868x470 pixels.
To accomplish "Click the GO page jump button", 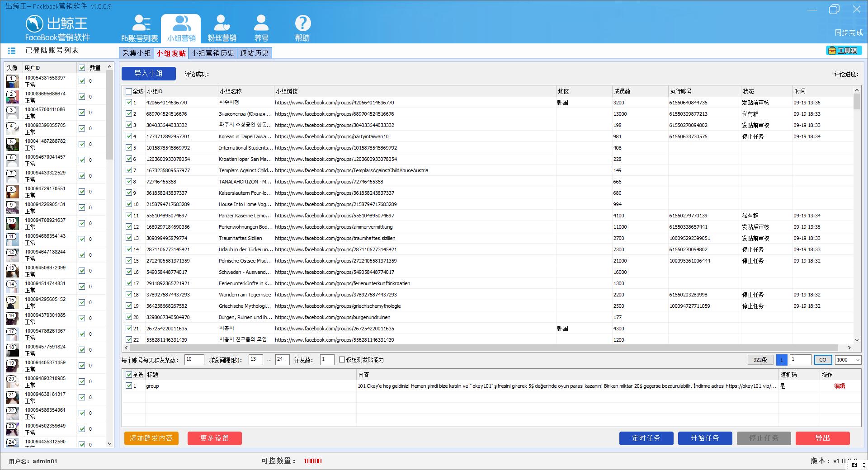I will 823,360.
